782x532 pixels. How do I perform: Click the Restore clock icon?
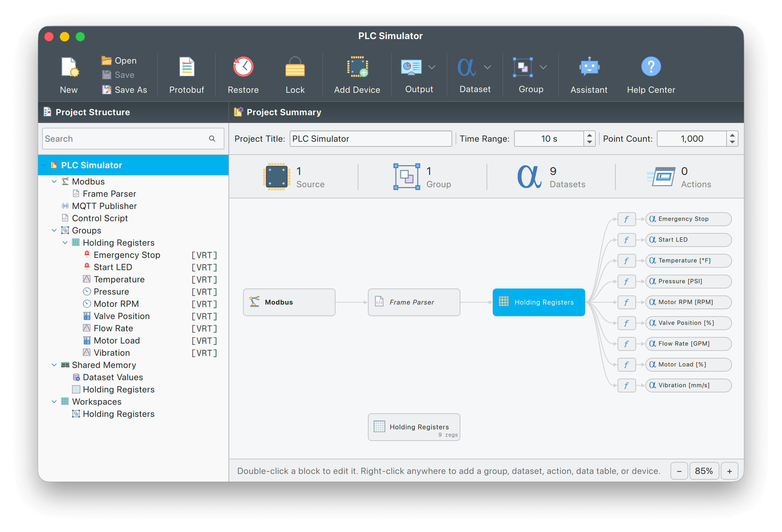click(x=243, y=66)
